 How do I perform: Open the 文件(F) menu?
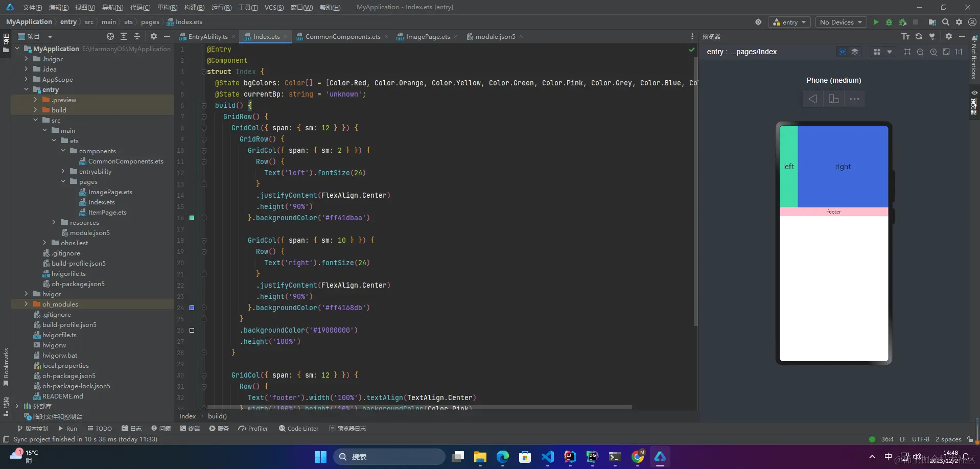click(32, 7)
